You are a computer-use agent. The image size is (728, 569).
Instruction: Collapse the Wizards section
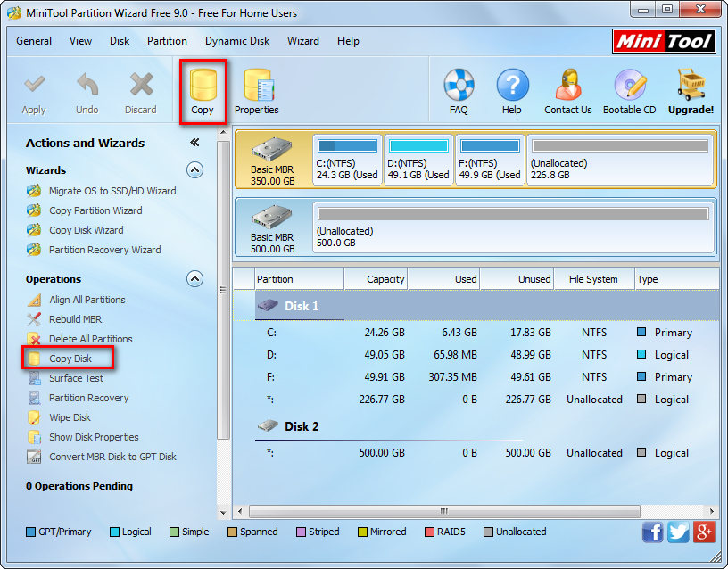[195, 170]
